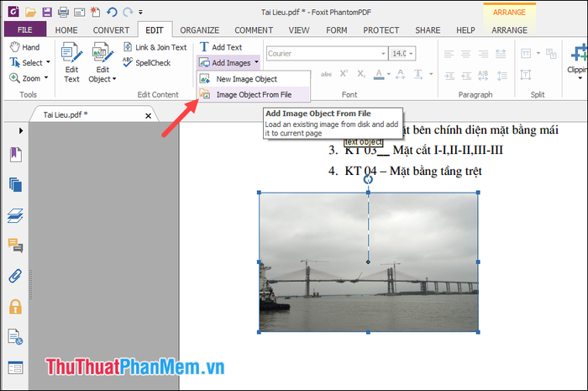Align paragraph text right
Screen dimensions: 588x391
coord(483,54)
